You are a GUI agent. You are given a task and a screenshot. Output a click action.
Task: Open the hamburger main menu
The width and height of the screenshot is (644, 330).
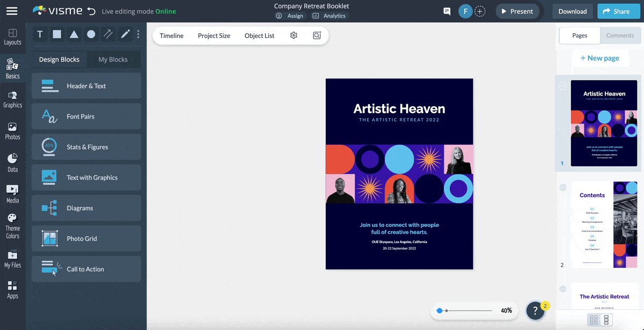coord(12,11)
